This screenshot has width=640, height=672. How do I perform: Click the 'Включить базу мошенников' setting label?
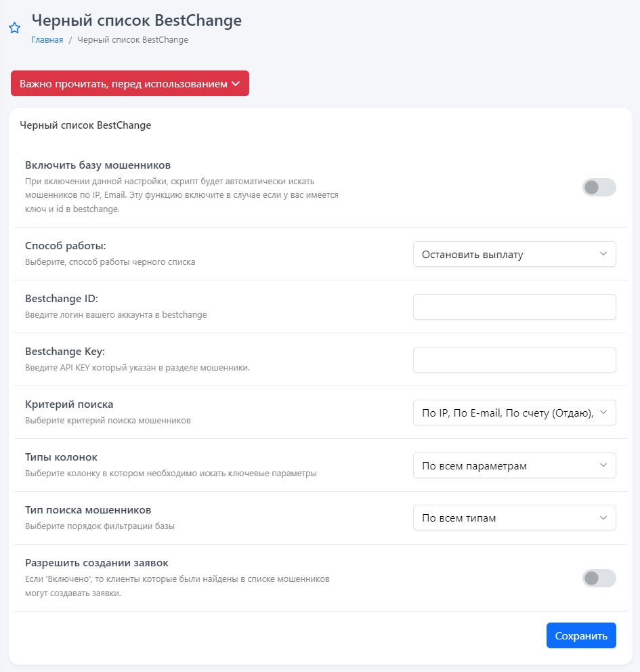click(98, 165)
